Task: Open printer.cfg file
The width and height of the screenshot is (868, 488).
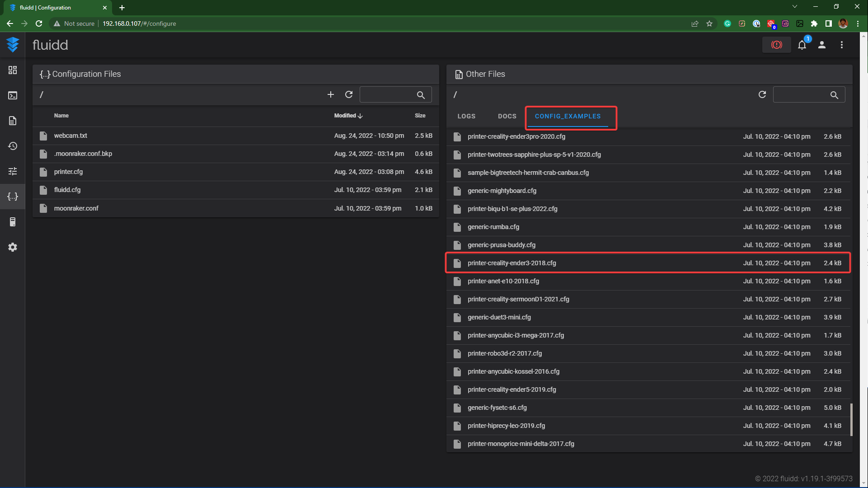Action: click(x=236, y=172)
